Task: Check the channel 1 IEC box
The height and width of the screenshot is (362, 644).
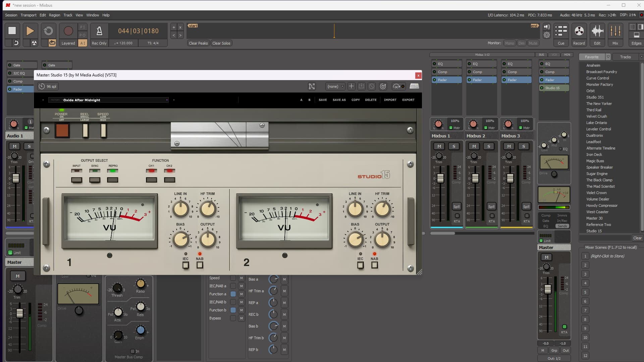Action: (x=185, y=265)
